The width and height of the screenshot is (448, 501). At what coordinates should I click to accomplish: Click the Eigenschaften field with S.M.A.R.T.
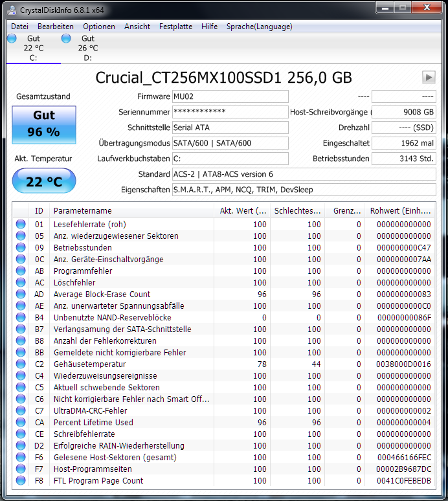pyautogui.click(x=304, y=190)
